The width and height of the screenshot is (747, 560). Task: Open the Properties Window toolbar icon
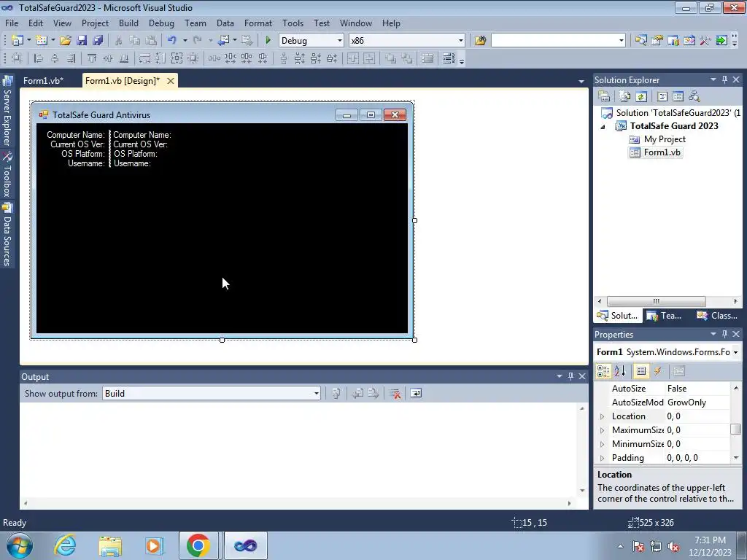[x=657, y=41]
